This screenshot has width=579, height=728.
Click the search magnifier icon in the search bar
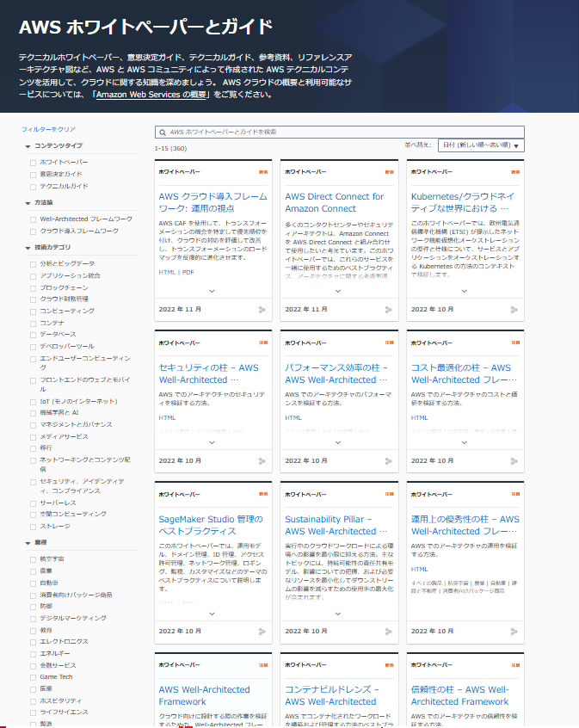pyautogui.click(x=163, y=133)
